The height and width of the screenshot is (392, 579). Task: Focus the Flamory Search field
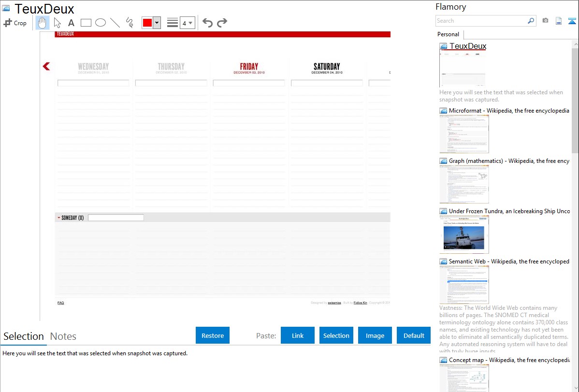pyautogui.click(x=481, y=21)
